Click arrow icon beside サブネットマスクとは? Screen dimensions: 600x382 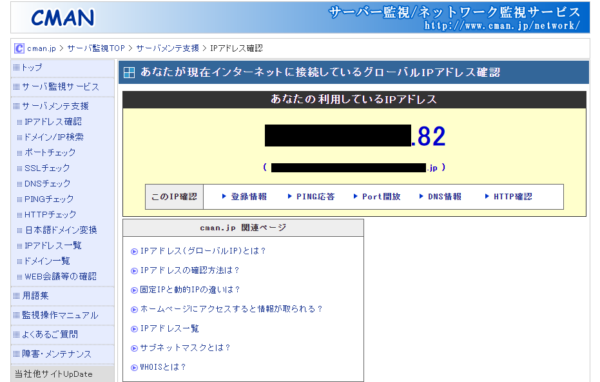coord(134,348)
